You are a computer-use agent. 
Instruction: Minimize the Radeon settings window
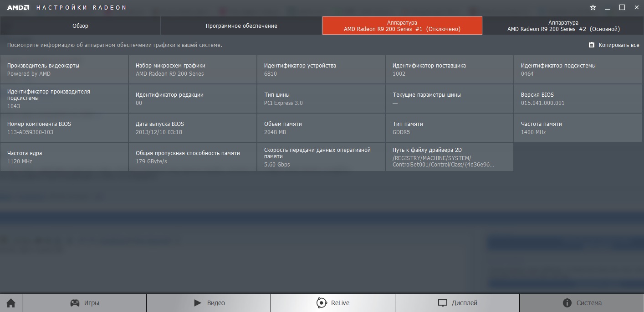(608, 8)
